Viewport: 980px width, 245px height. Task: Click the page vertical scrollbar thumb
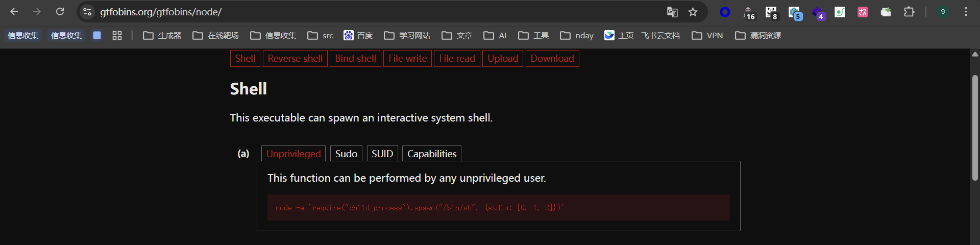[x=975, y=128]
